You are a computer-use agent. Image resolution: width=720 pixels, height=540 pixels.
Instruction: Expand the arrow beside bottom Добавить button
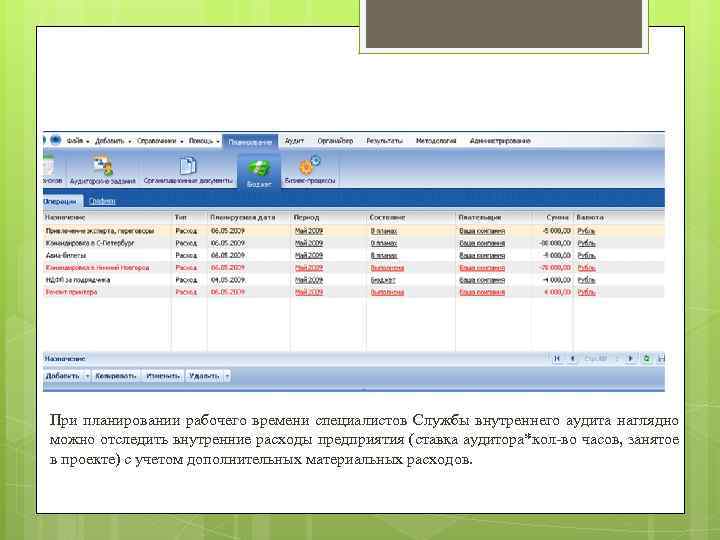pos(87,376)
